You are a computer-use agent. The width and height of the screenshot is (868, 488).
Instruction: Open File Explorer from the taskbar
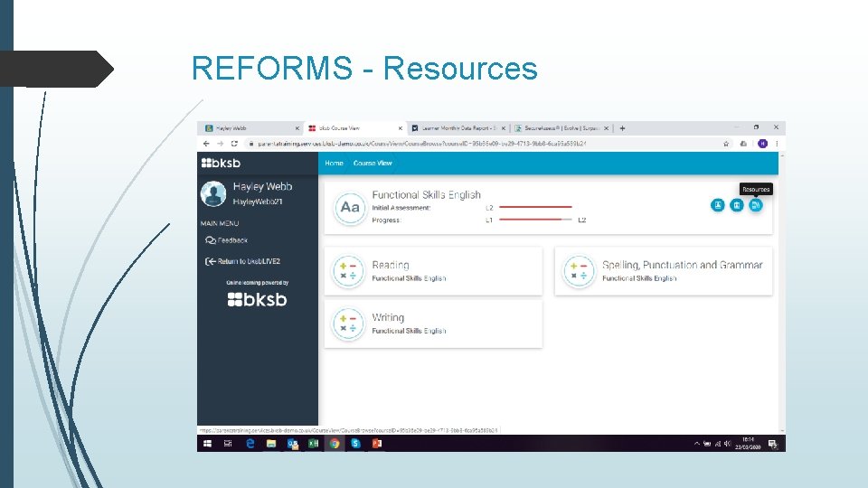click(271, 443)
